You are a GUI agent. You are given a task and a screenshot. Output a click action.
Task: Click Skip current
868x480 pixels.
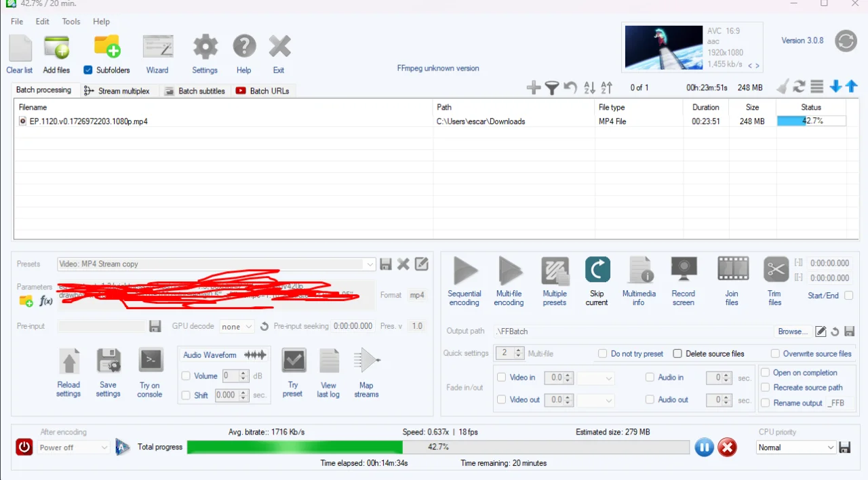pyautogui.click(x=597, y=269)
